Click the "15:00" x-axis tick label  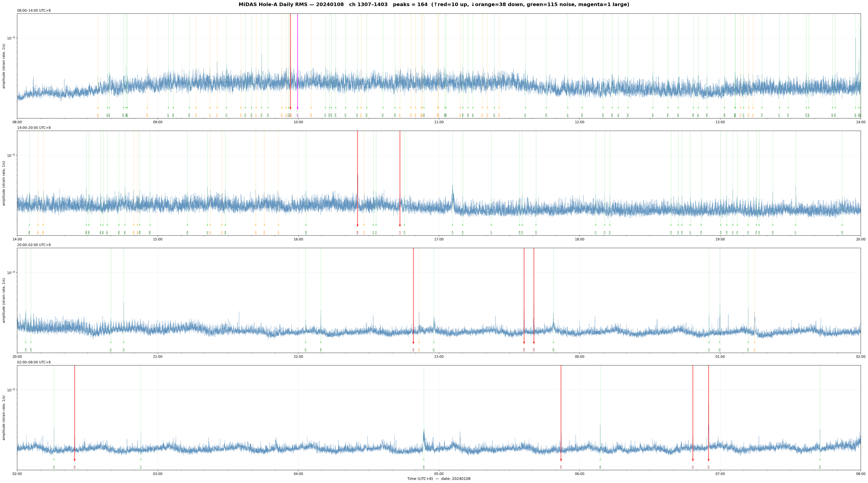tap(158, 239)
